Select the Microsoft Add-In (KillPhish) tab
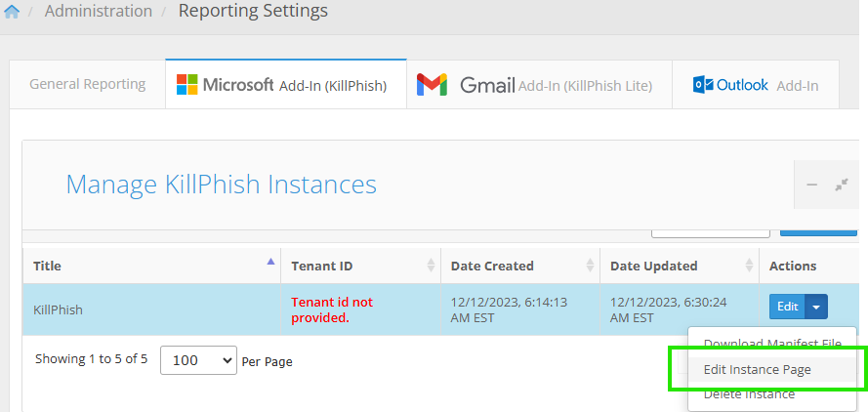This screenshot has height=412, width=868. click(286, 84)
